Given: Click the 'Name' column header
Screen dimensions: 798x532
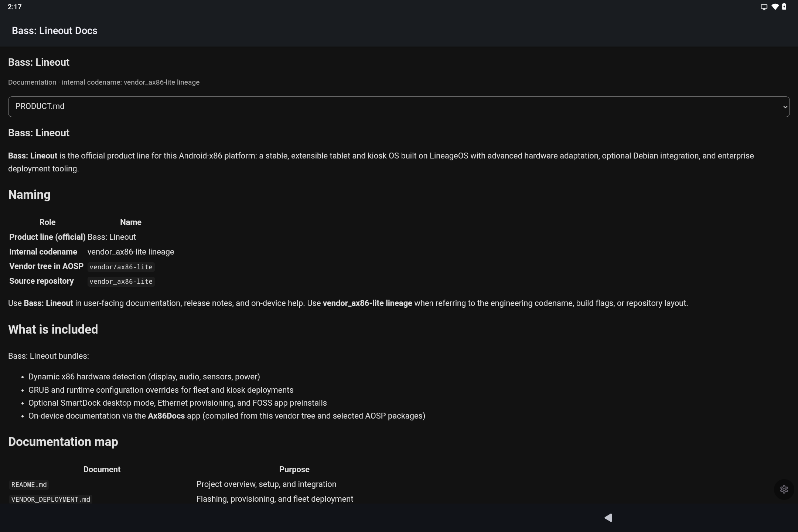Looking at the screenshot, I should pos(131,222).
